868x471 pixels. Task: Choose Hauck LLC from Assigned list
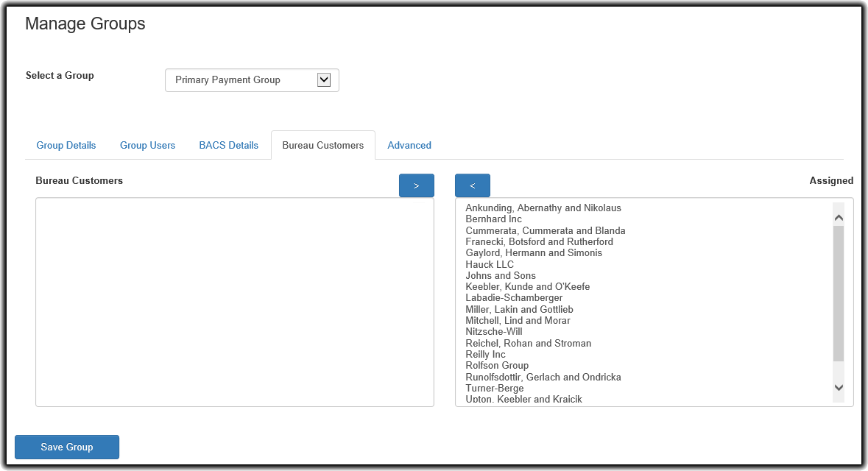(490, 264)
